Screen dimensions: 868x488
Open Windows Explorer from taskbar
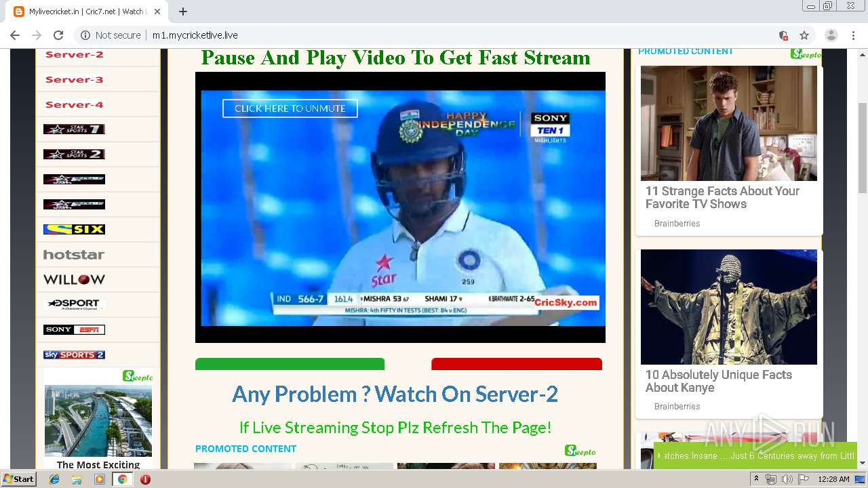[x=77, y=479]
